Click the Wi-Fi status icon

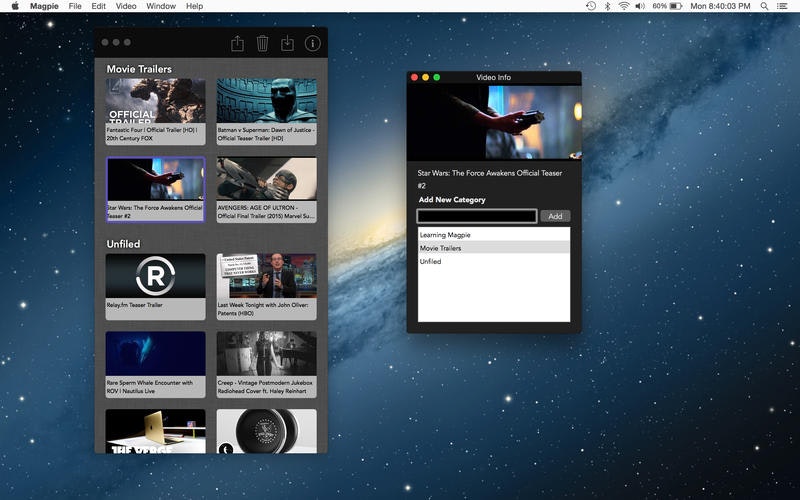[x=624, y=6]
